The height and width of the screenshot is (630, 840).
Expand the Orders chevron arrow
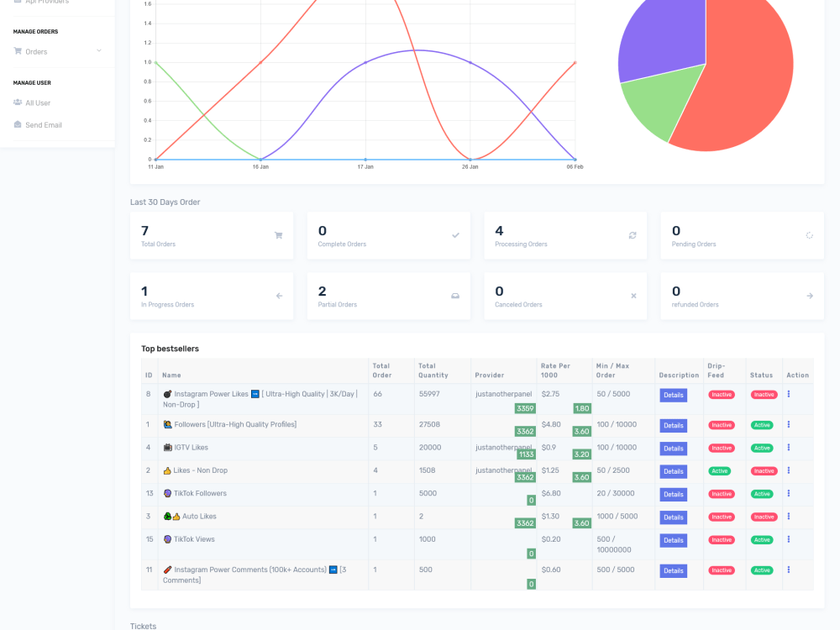point(98,51)
